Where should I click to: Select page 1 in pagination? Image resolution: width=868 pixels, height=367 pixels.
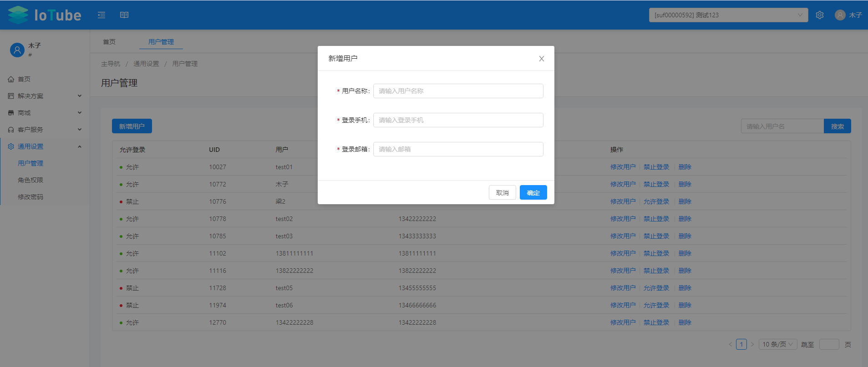741,344
